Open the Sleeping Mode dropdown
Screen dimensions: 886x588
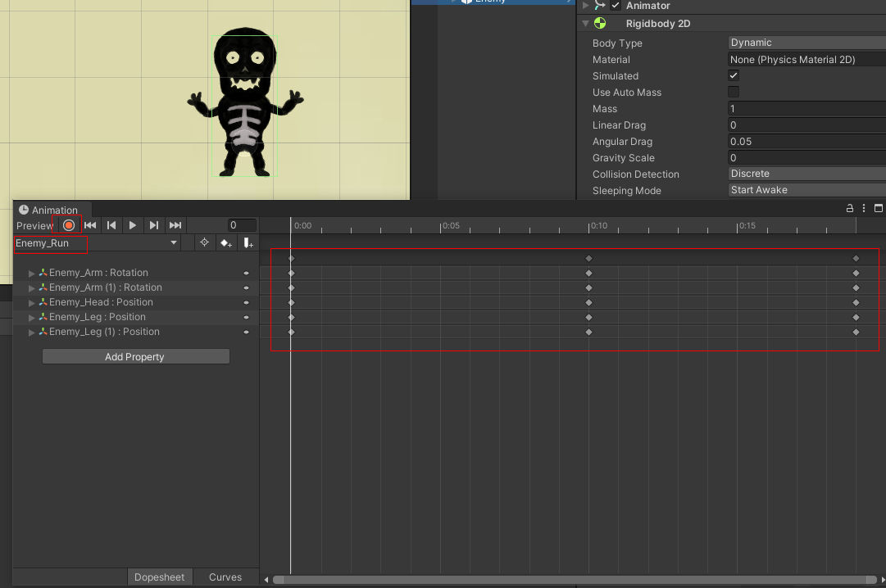(806, 190)
